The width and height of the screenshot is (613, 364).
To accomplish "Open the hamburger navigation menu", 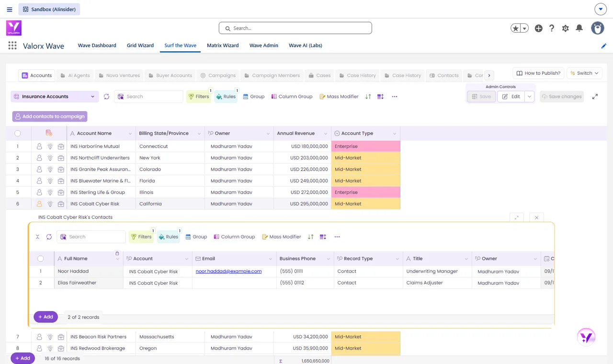I will pos(10,9).
